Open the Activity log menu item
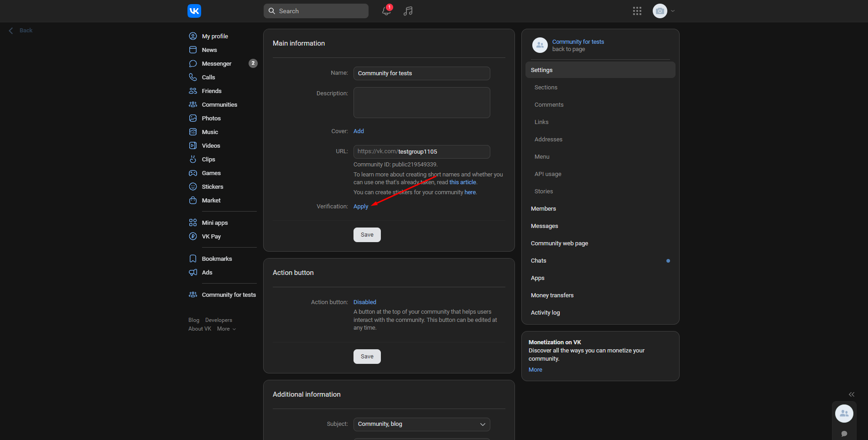 point(545,313)
